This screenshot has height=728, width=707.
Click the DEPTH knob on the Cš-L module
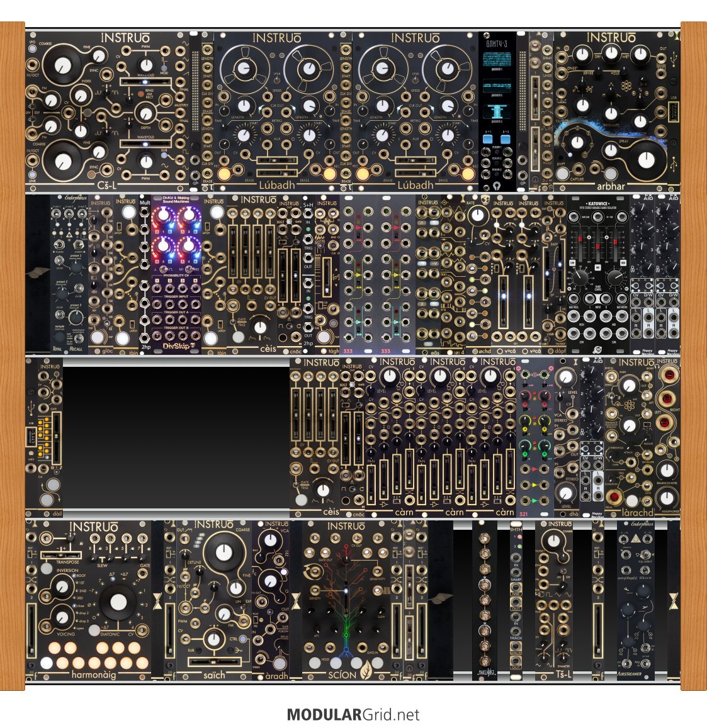(146, 113)
